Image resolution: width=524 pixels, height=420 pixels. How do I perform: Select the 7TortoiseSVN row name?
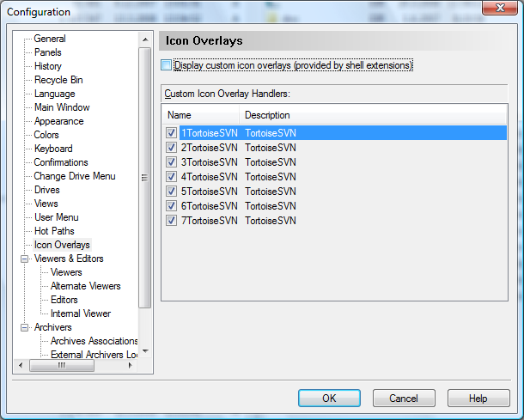pos(210,221)
